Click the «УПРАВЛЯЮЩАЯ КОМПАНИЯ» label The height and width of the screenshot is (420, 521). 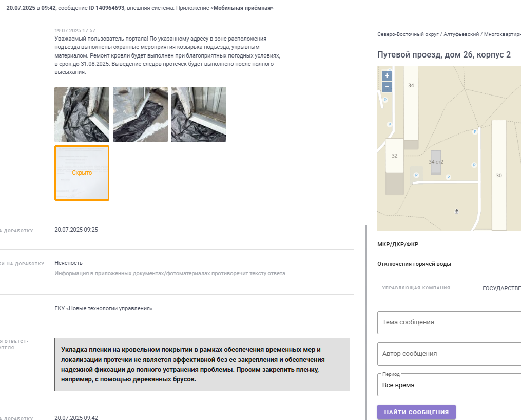pos(416,288)
